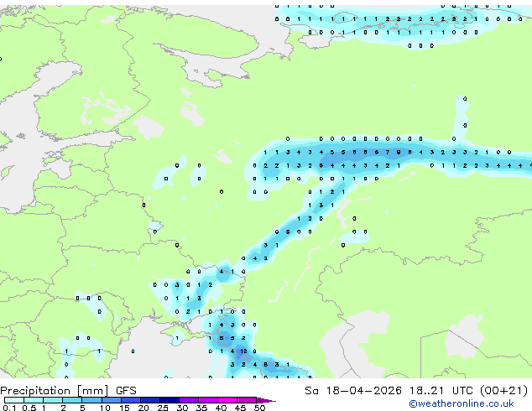Pick the 5–10 mm legend color swatch
The image size is (532, 411).
point(91,400)
